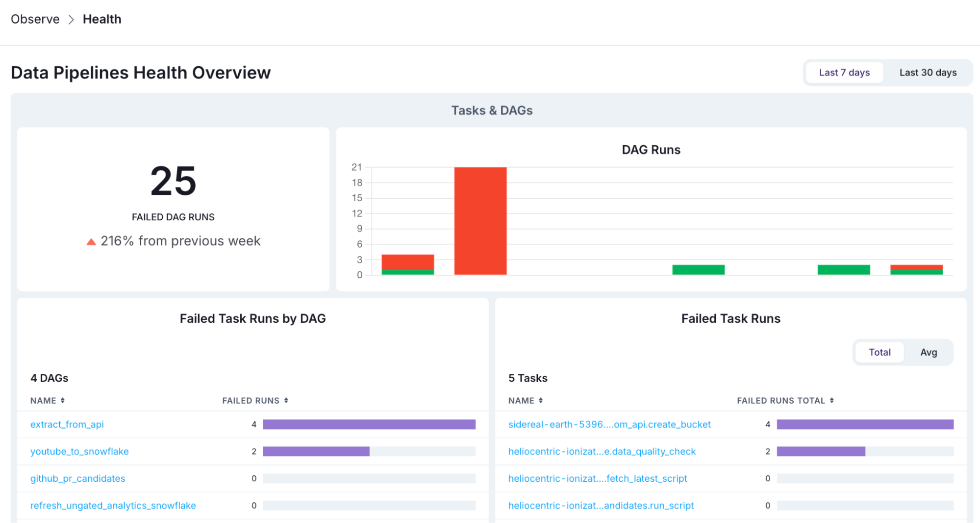Screen dimensions: 980x523
Task: Switch time range to Last 30 days
Action: click(928, 73)
